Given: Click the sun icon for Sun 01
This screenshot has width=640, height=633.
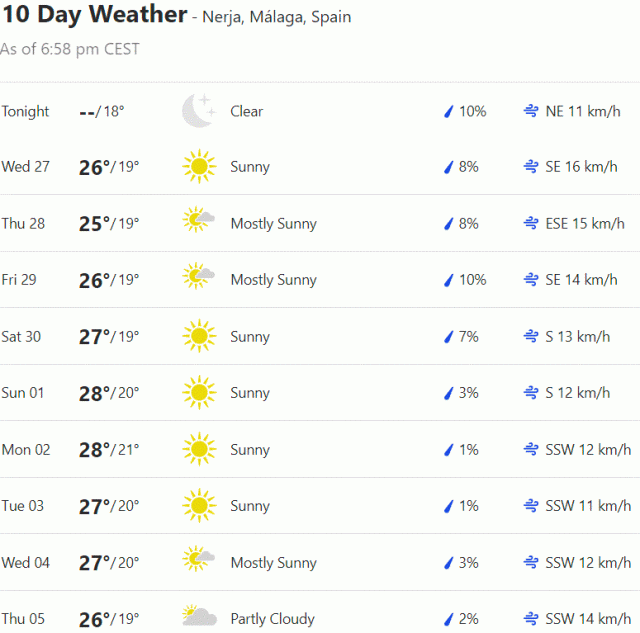Looking at the screenshot, I should point(199,393).
